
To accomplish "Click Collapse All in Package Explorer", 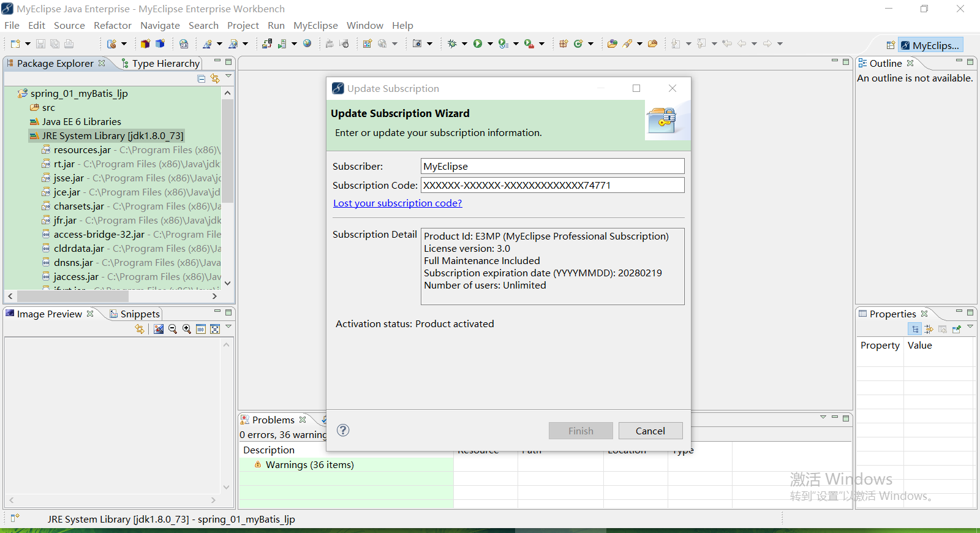I will [x=201, y=78].
